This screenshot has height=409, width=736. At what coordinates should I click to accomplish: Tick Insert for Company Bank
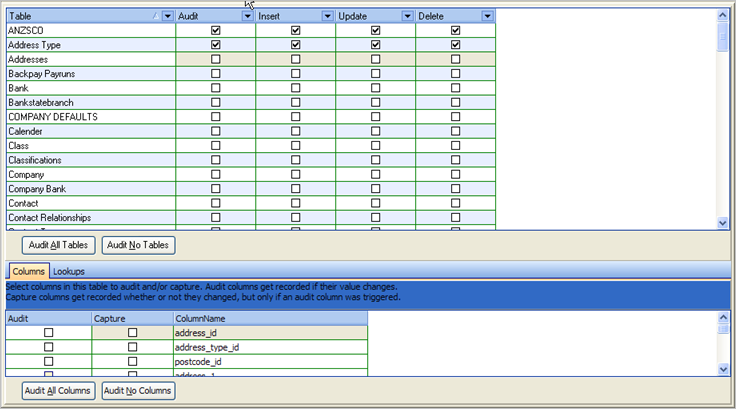(295, 189)
